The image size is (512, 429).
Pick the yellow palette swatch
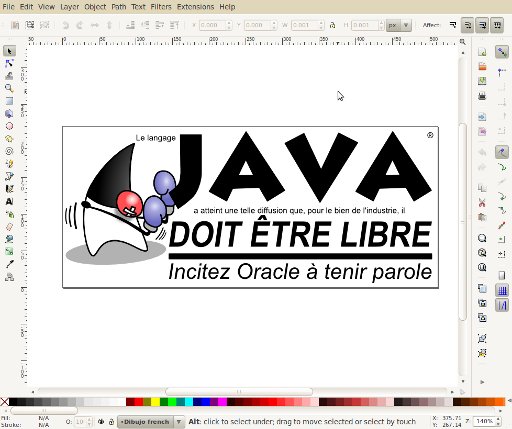click(x=155, y=402)
